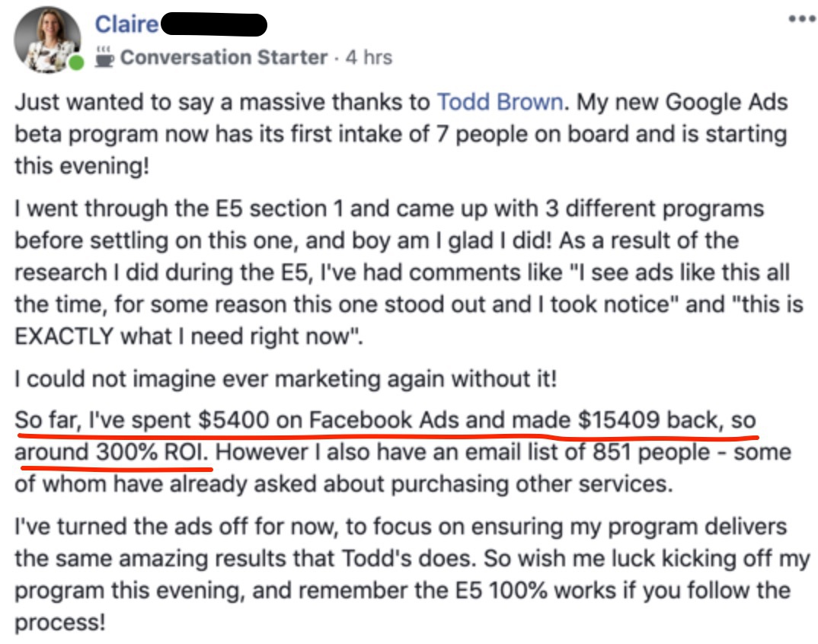Open the post via the 4 hrs timestamp
Screen dimensions: 818x644
coord(369,57)
